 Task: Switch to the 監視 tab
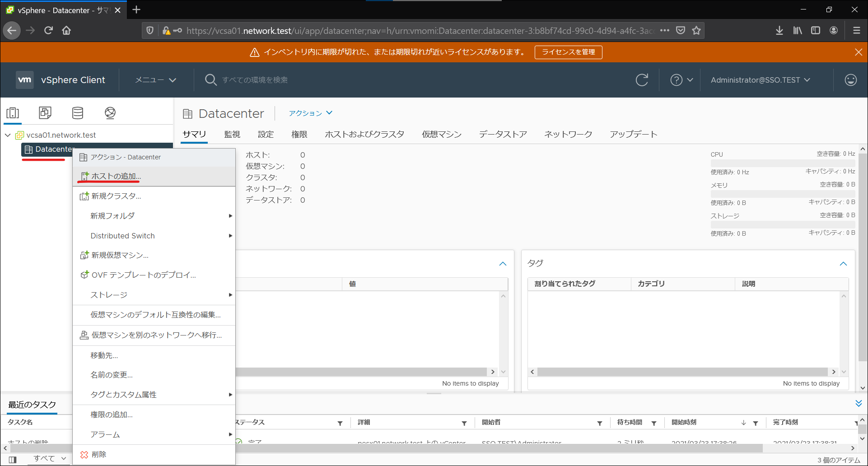[x=232, y=134]
